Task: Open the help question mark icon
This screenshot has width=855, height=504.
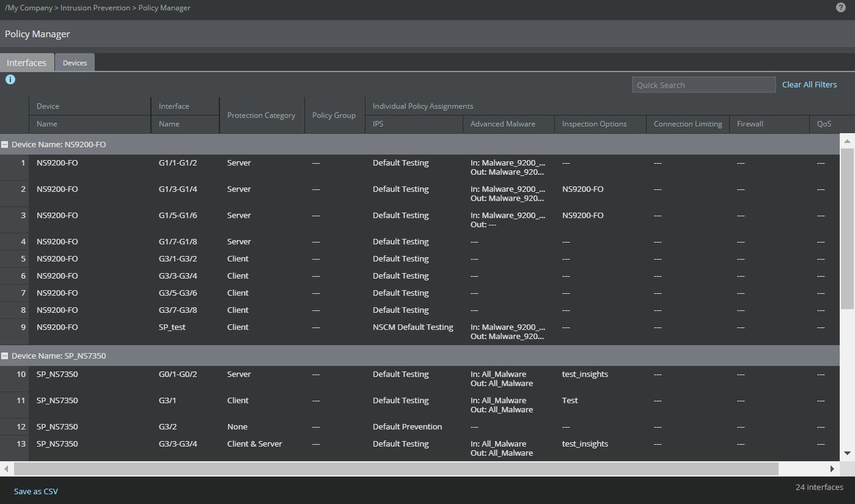Action: click(841, 8)
